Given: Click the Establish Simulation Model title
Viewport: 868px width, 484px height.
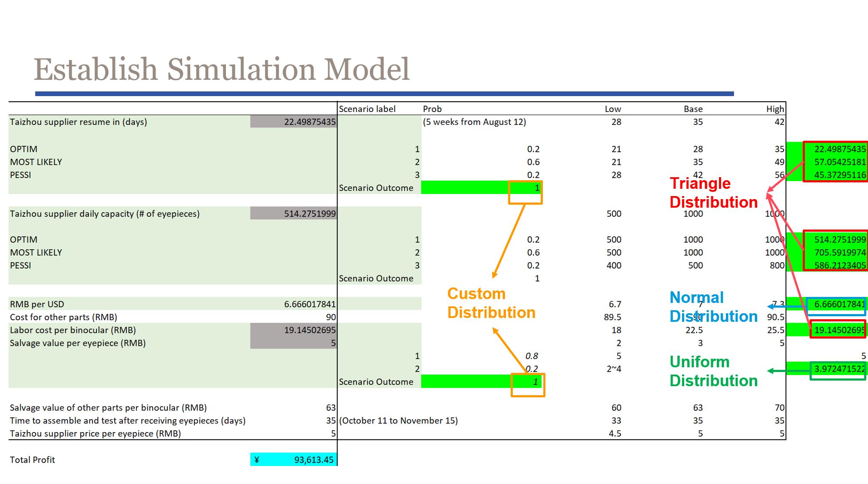Looking at the screenshot, I should [222, 70].
